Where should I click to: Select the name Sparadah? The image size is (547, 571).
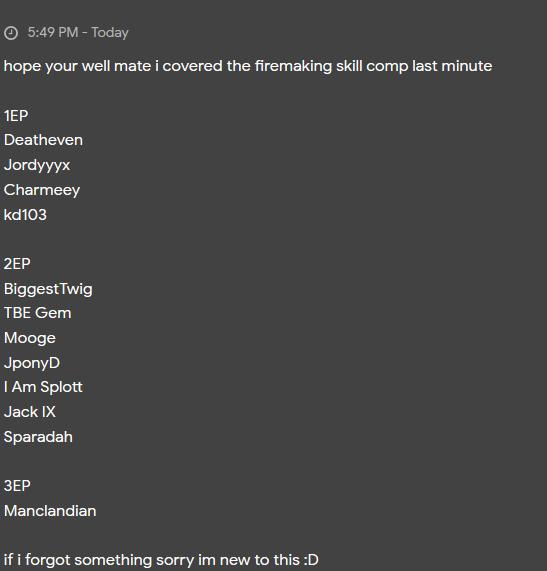tap(38, 437)
